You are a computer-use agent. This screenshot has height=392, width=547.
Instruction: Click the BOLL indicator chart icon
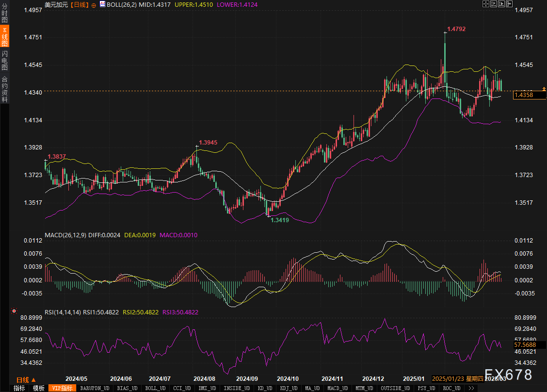(x=102, y=4)
